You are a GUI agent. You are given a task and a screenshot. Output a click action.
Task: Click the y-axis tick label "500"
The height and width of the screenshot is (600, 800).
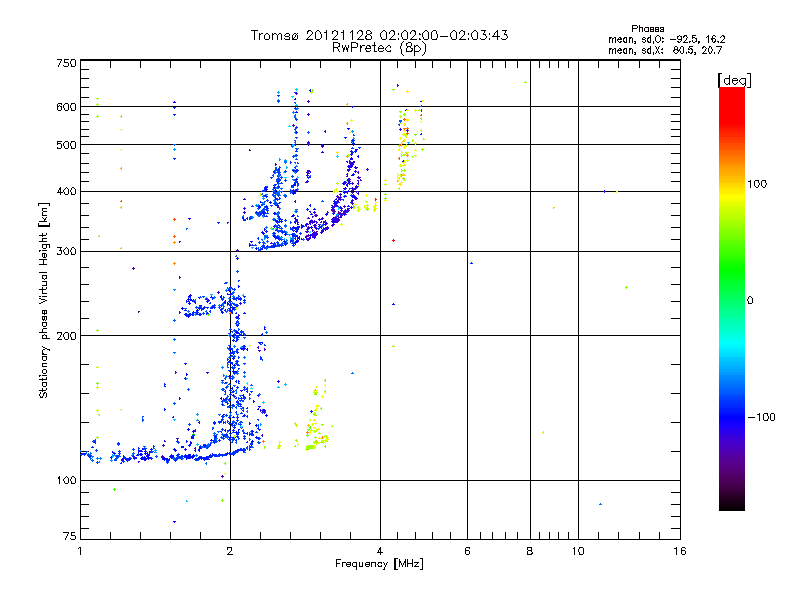point(66,145)
